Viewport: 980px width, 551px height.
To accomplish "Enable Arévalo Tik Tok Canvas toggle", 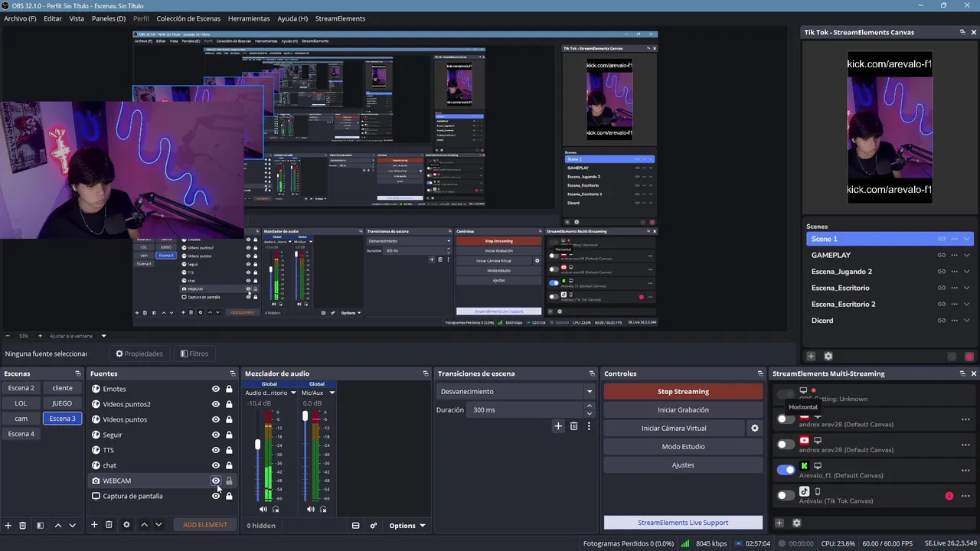I will [786, 495].
